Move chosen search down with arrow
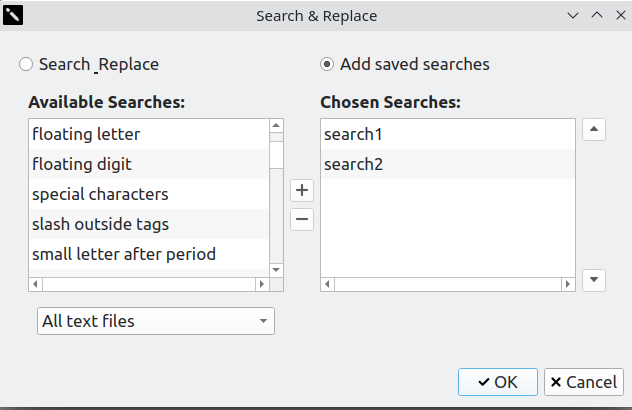Image resolution: width=632 pixels, height=410 pixels. [594, 280]
